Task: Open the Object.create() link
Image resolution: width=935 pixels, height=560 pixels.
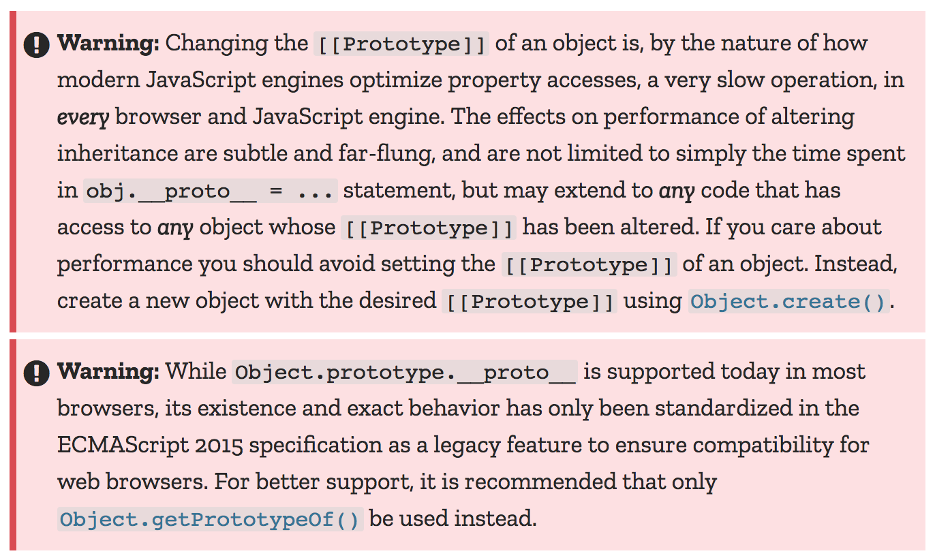Action: click(788, 301)
